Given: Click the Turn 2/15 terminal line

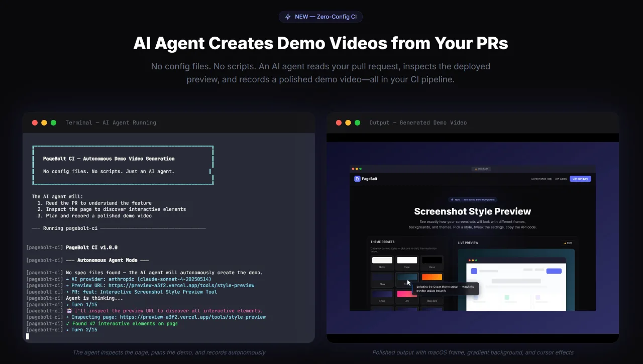Looking at the screenshot, I should (81, 330).
